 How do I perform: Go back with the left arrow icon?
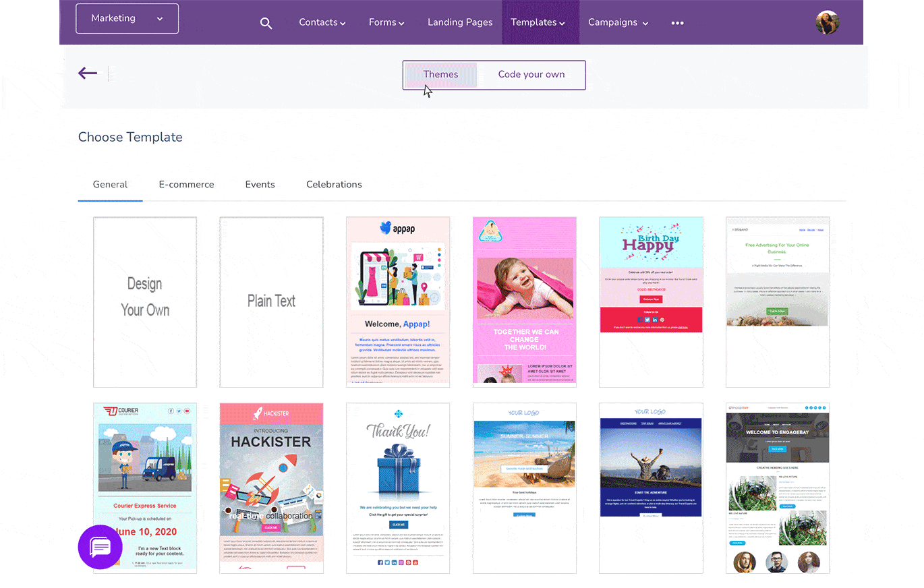(x=88, y=73)
